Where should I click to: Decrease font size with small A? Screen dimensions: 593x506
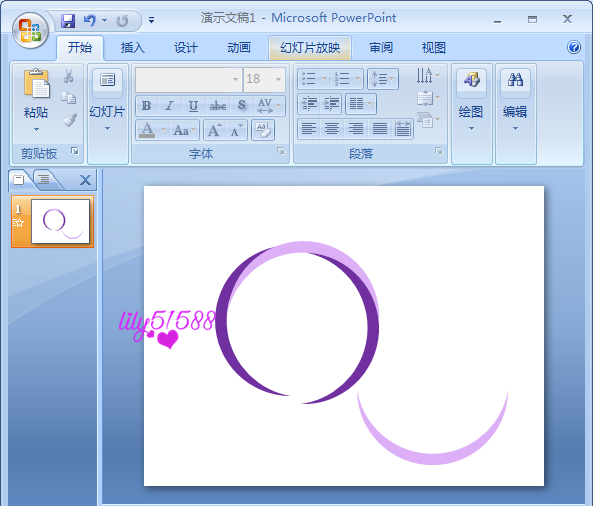click(236, 130)
